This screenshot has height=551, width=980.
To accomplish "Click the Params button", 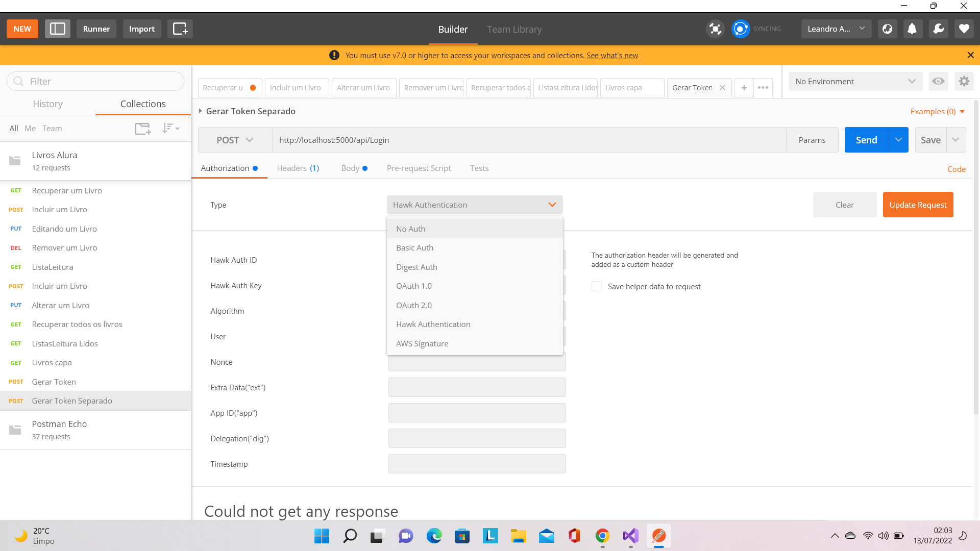I will (812, 140).
